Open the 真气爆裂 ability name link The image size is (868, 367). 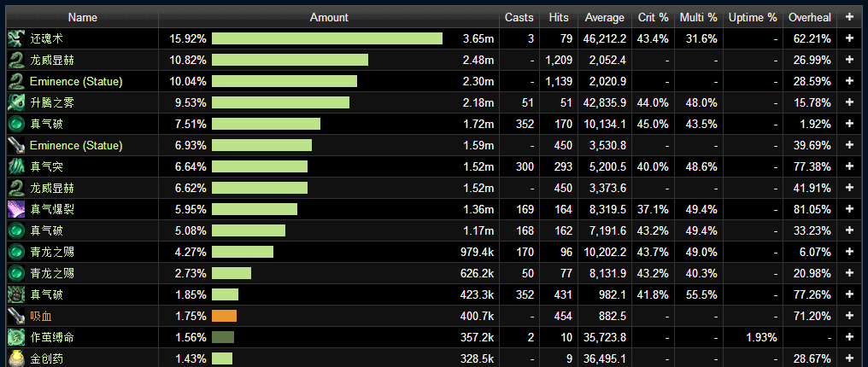52,209
